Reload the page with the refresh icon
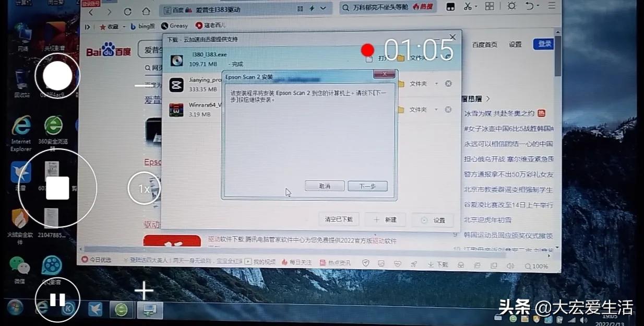This screenshot has width=644, height=326. (x=128, y=11)
